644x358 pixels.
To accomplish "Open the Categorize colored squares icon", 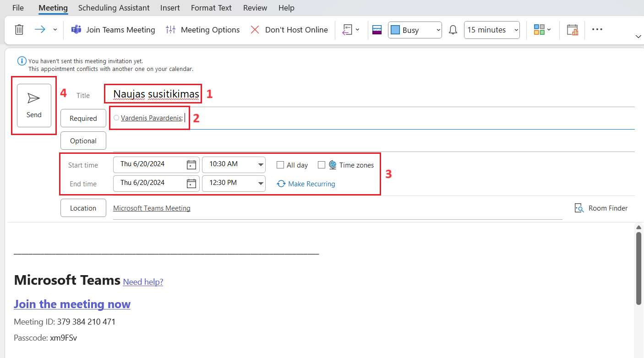I will point(539,30).
